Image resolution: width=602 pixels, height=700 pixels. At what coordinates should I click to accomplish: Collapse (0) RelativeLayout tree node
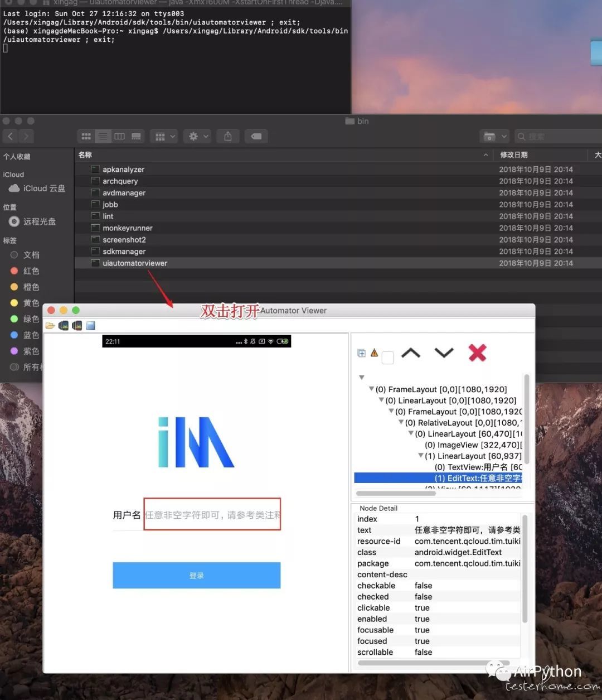pos(401,422)
